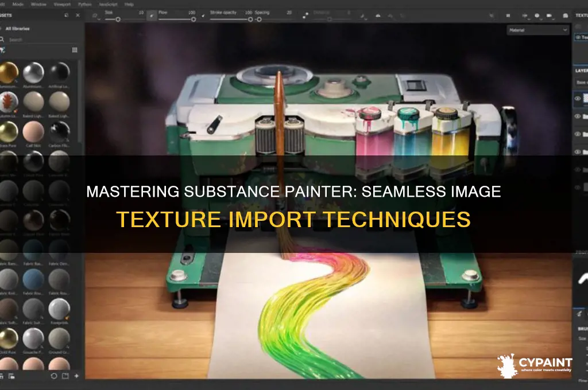The image size is (588, 390).
Task: Open the viewport display mode dropdown icon
Action: 525,15
